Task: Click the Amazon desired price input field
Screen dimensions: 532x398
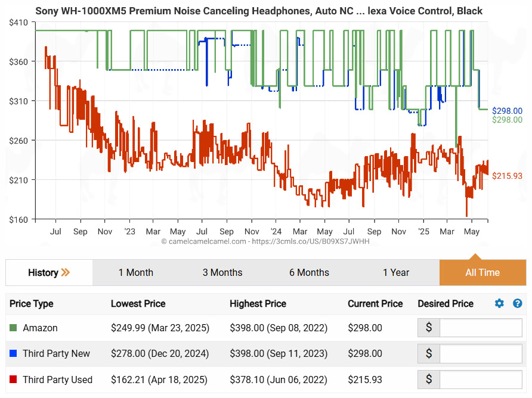Action: [x=480, y=328]
